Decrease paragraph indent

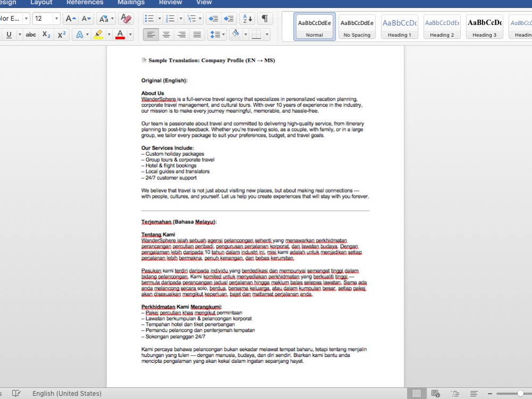click(x=213, y=19)
